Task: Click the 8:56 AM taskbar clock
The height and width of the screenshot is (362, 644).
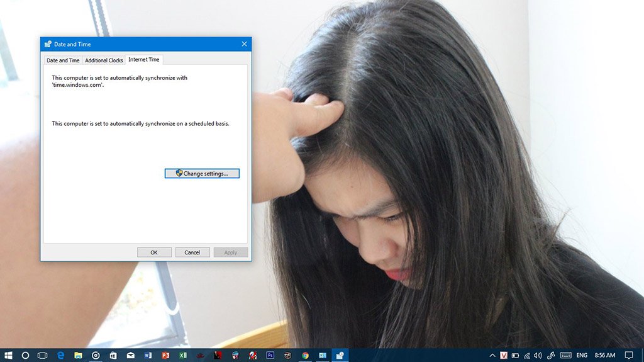Action: coord(605,355)
